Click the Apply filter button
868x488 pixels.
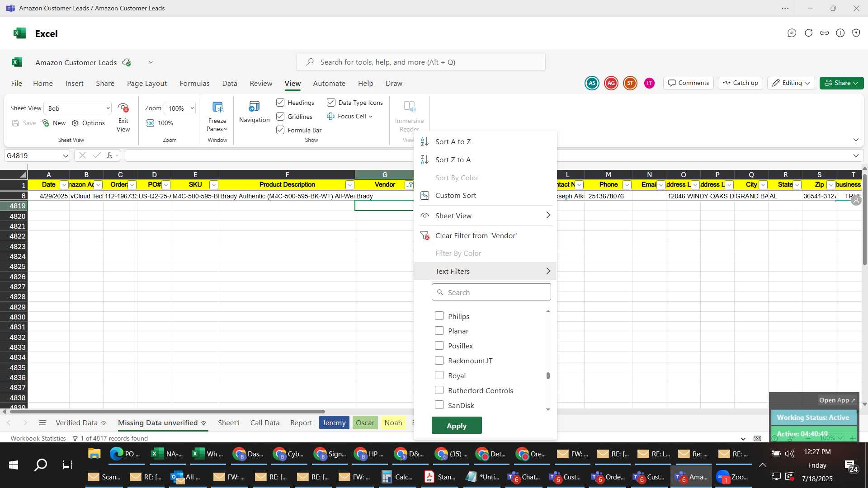click(x=457, y=426)
